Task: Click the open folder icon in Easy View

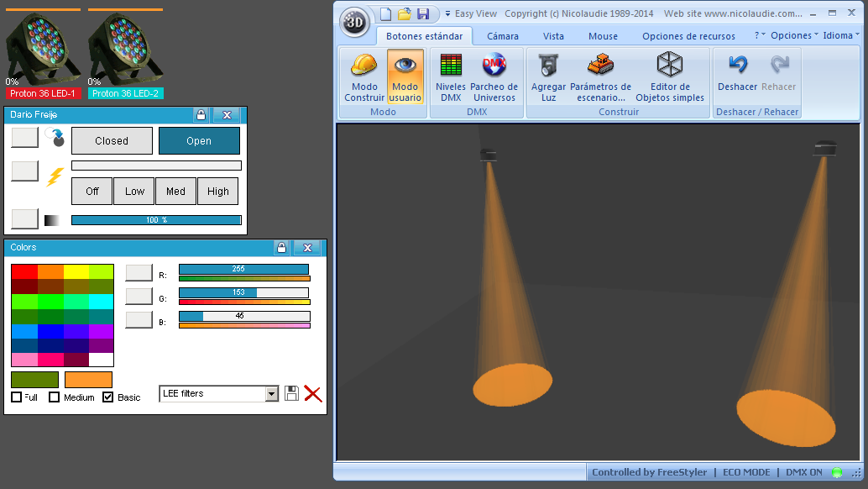Action: (405, 13)
